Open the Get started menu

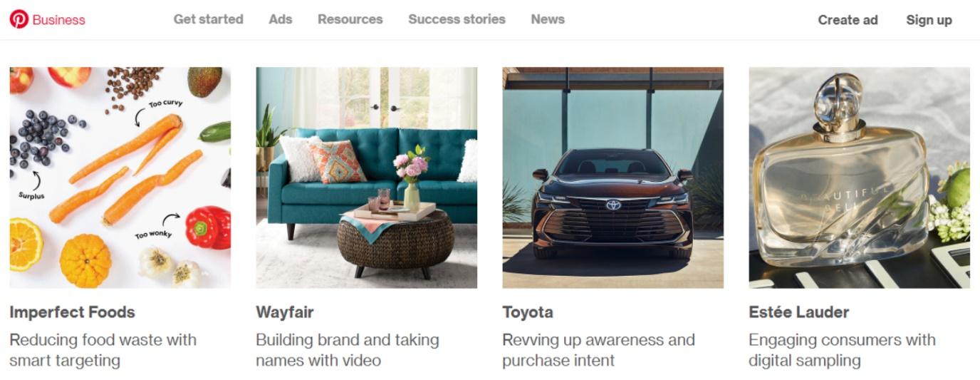(x=208, y=19)
